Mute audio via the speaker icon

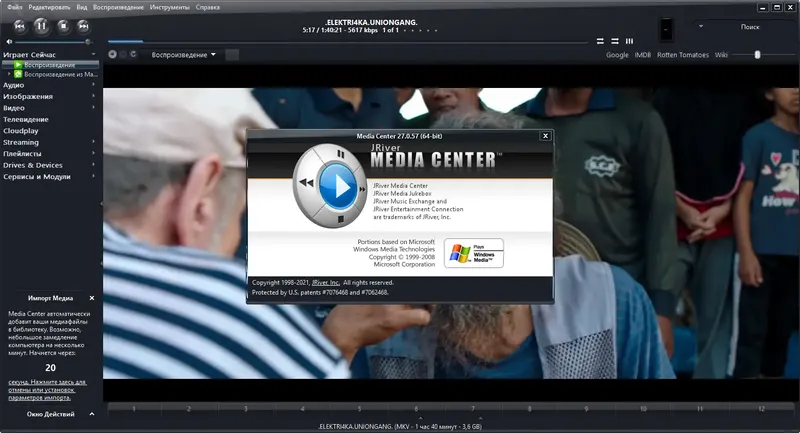[9, 41]
